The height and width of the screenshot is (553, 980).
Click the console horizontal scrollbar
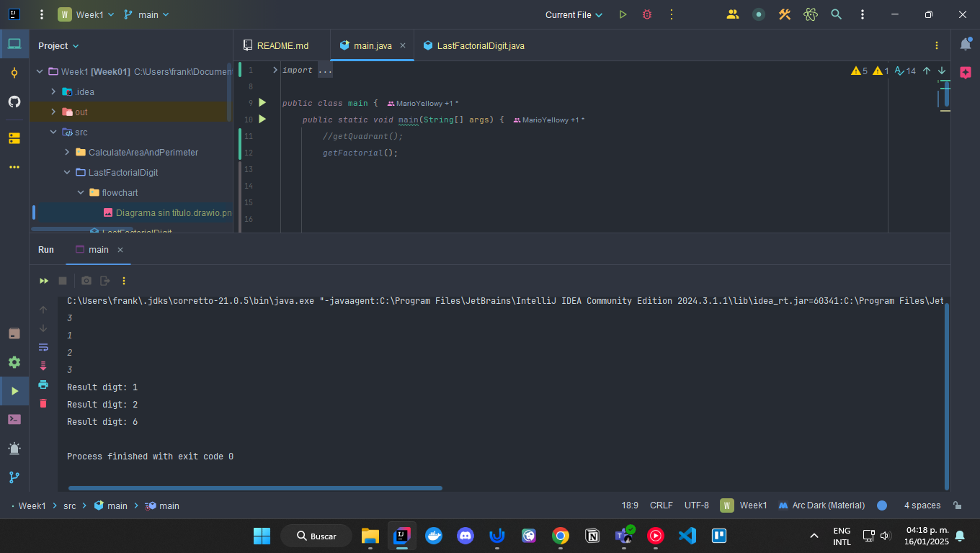(x=255, y=488)
